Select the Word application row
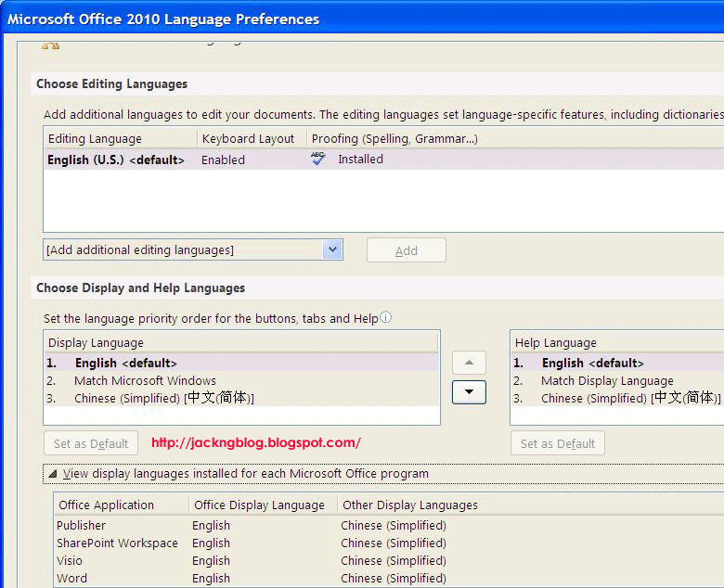The image size is (724, 588). coord(389,578)
